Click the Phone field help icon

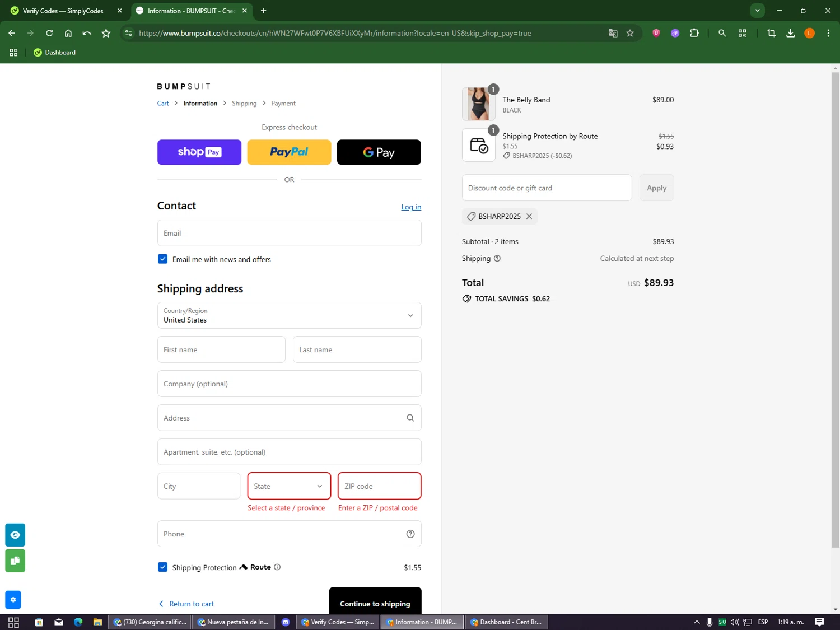coord(410,534)
